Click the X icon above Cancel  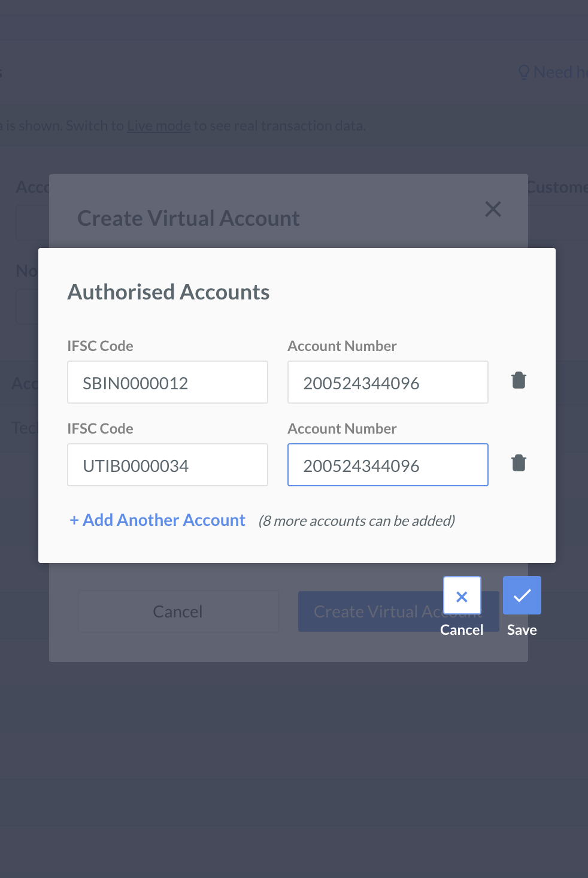tap(462, 596)
